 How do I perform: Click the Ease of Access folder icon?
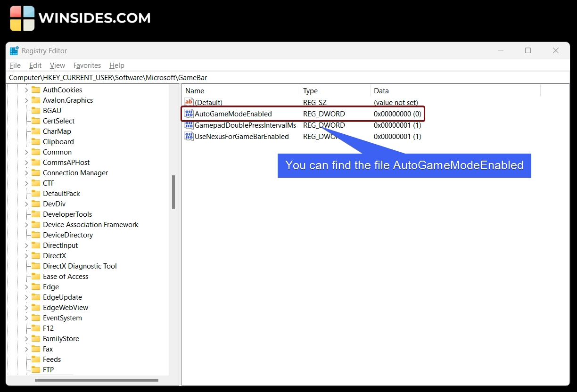(36, 276)
